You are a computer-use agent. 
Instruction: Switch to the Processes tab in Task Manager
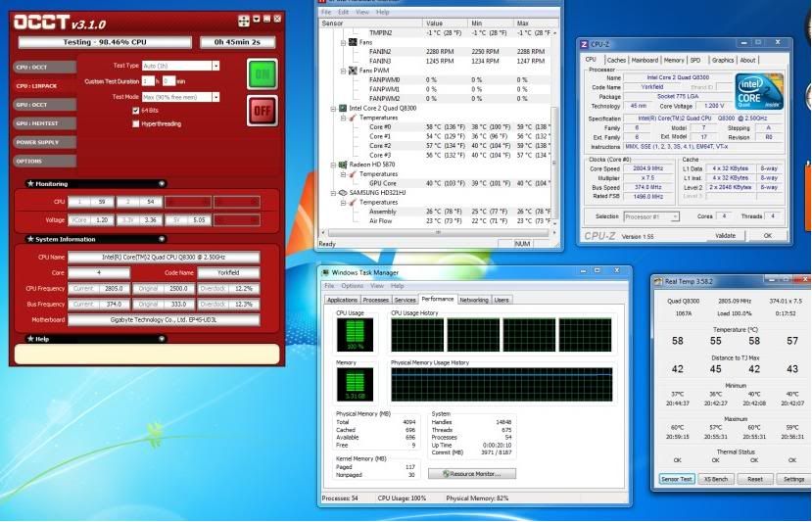tap(375, 300)
